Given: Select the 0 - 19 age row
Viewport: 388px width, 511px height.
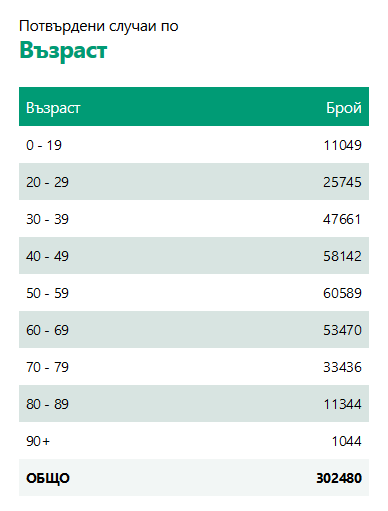Looking at the screenshot, I should [x=194, y=145].
